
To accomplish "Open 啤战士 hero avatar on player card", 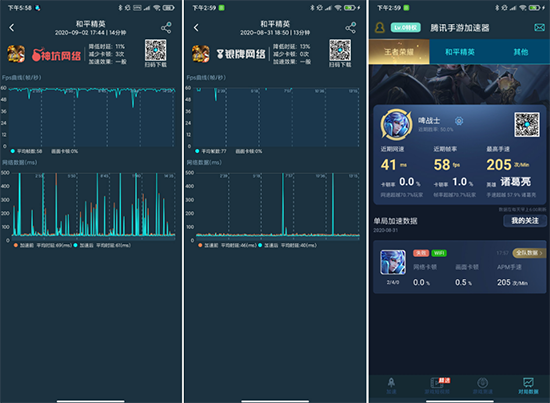I will point(396,124).
